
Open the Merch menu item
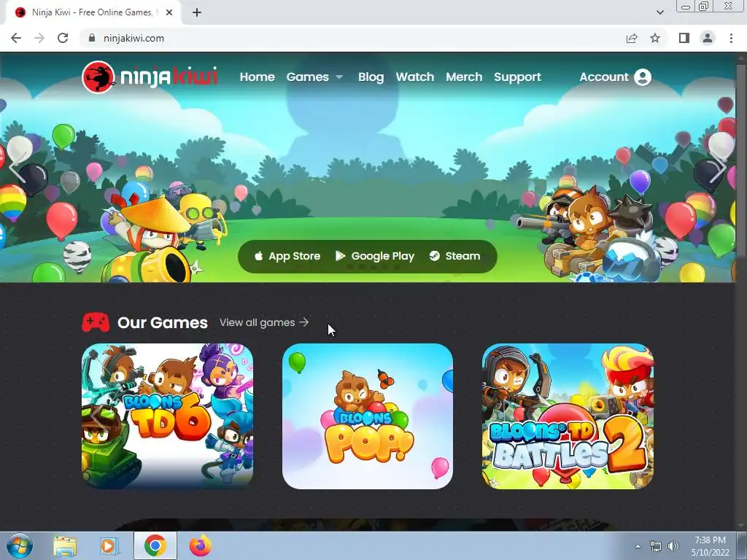click(464, 77)
